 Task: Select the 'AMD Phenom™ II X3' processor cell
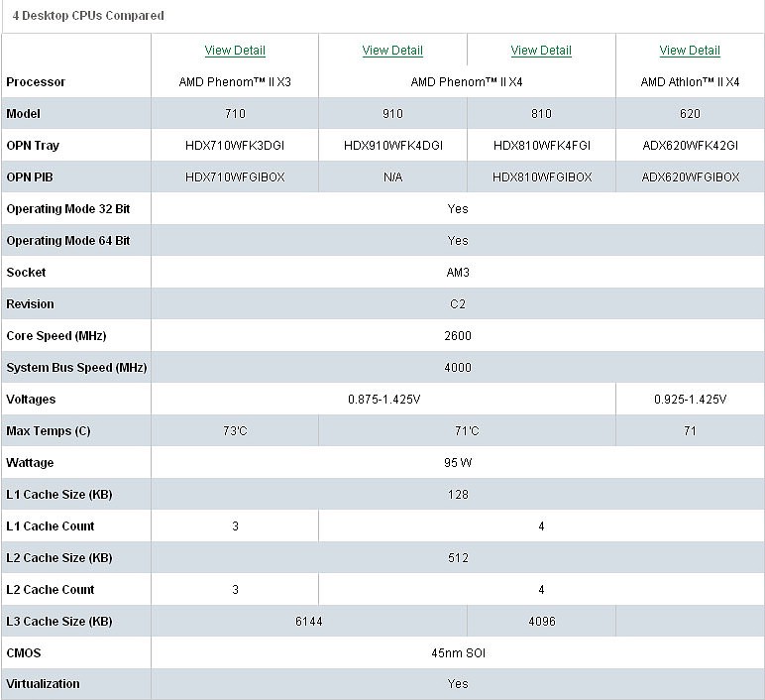pyautogui.click(x=235, y=82)
